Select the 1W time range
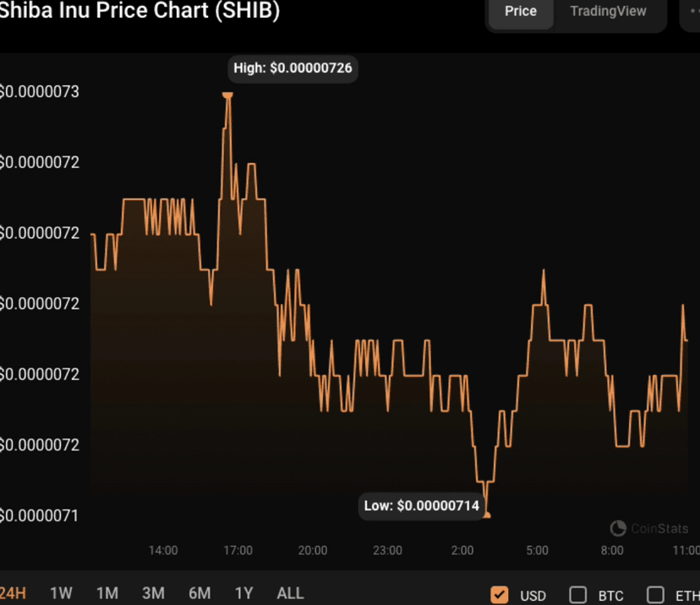Image resolution: width=700 pixels, height=605 pixels. pyautogui.click(x=61, y=593)
